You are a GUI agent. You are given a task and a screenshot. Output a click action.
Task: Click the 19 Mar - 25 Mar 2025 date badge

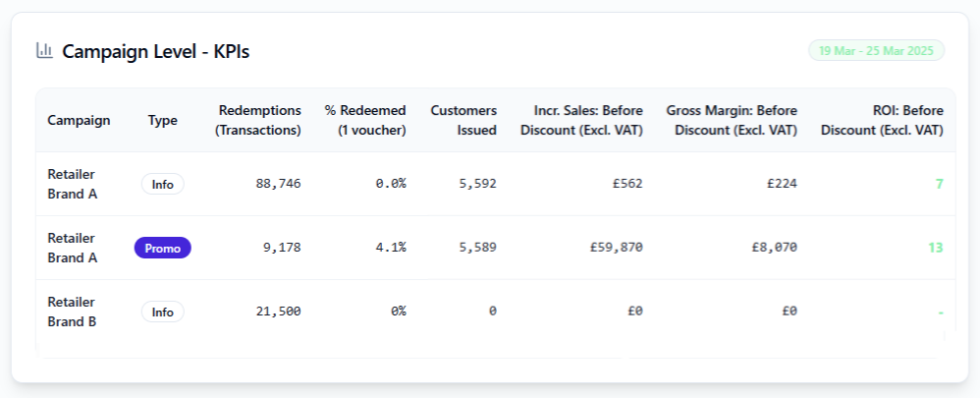coord(876,51)
